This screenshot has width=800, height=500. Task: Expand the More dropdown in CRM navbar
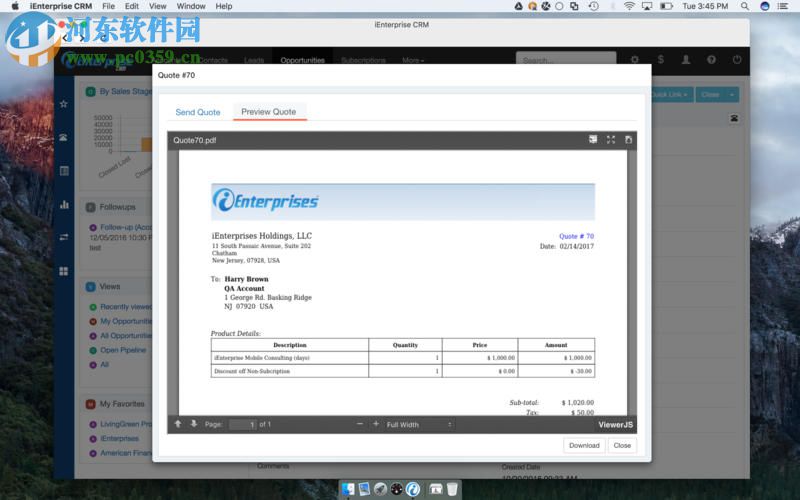point(413,60)
